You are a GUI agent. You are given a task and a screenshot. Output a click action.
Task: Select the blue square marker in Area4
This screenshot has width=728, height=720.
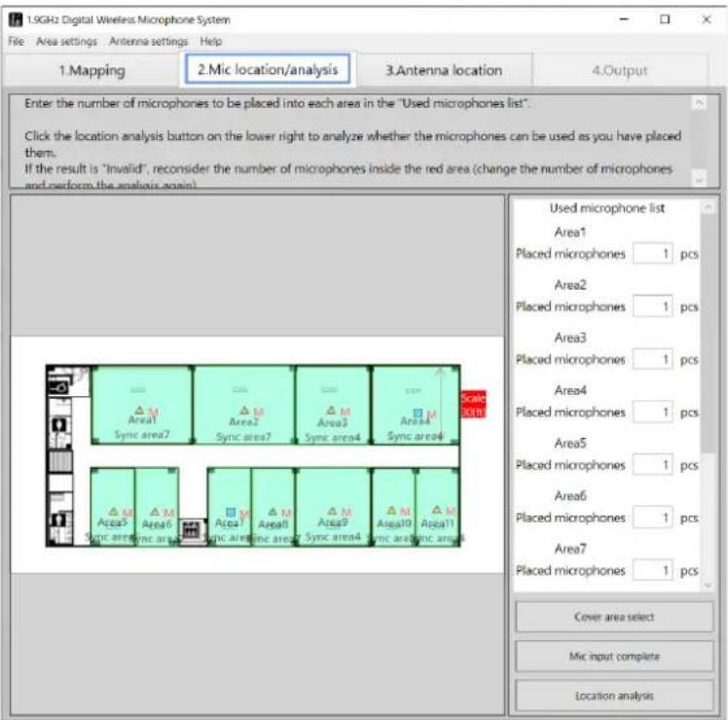418,413
